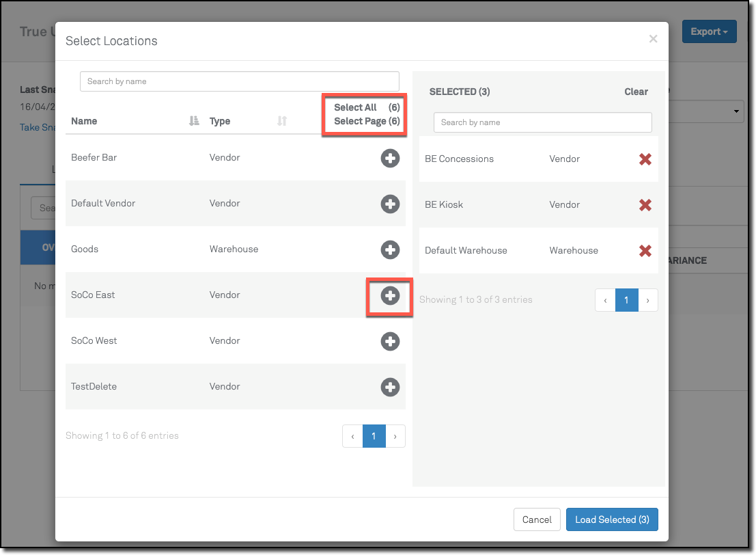
Task: Add SoCo East with plus icon
Action: (390, 295)
